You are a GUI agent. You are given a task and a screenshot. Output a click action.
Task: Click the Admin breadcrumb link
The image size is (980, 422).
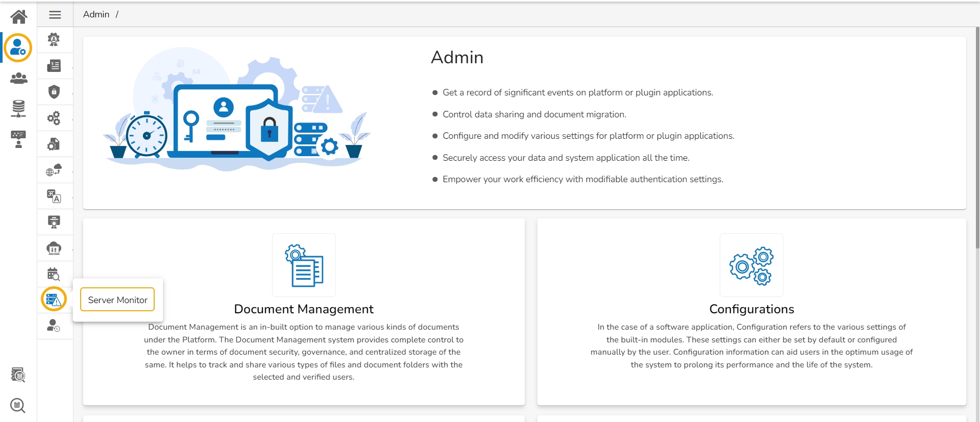click(96, 14)
